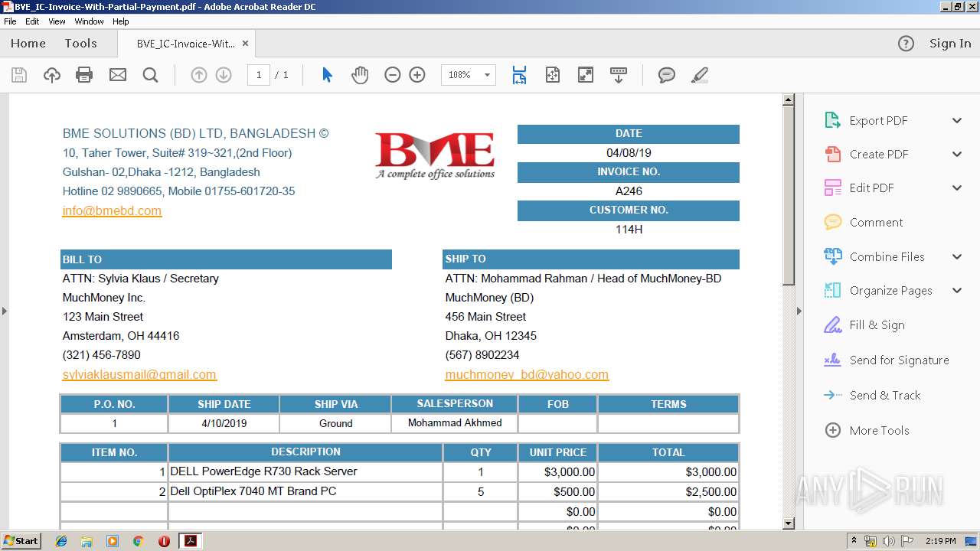Open the View menu
This screenshot has width=980, height=551.
(57, 21)
